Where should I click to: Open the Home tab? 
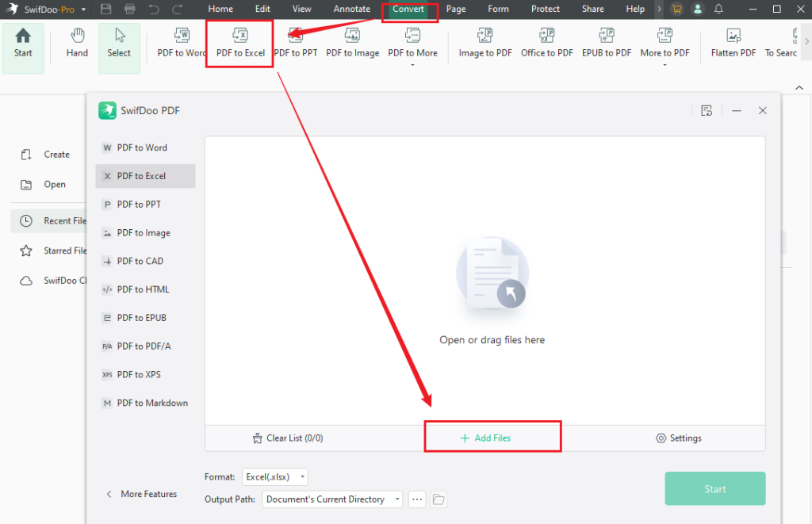point(220,9)
